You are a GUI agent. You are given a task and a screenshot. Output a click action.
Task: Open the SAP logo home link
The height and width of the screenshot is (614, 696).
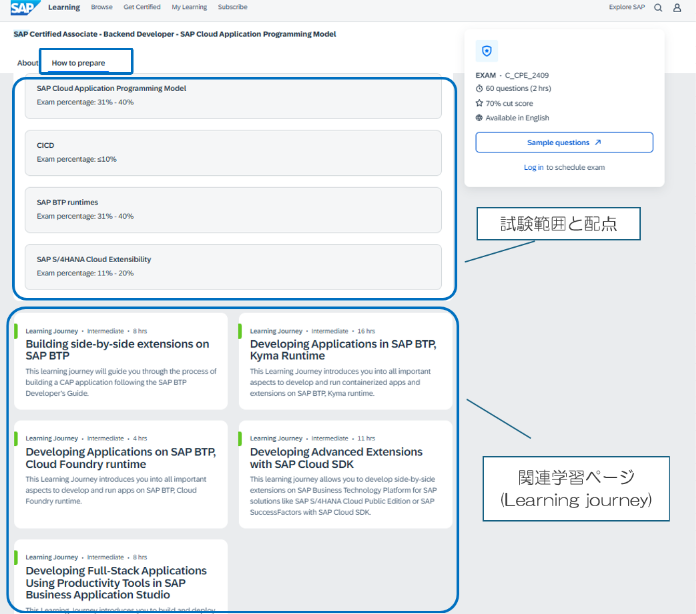25,8
